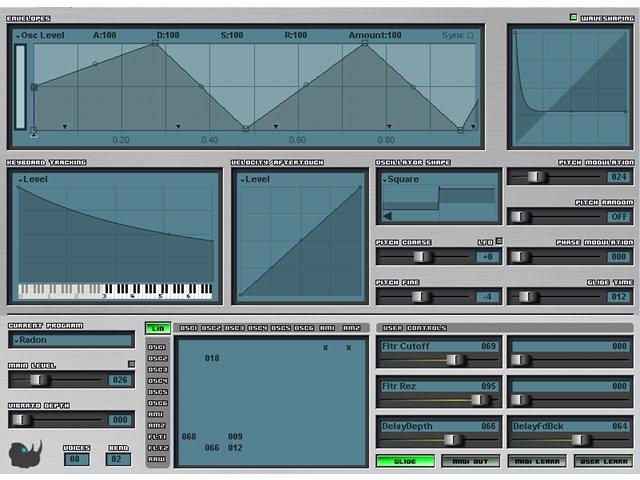This screenshot has height=480, width=640.
Task: Click the Glide button
Action: (x=405, y=461)
